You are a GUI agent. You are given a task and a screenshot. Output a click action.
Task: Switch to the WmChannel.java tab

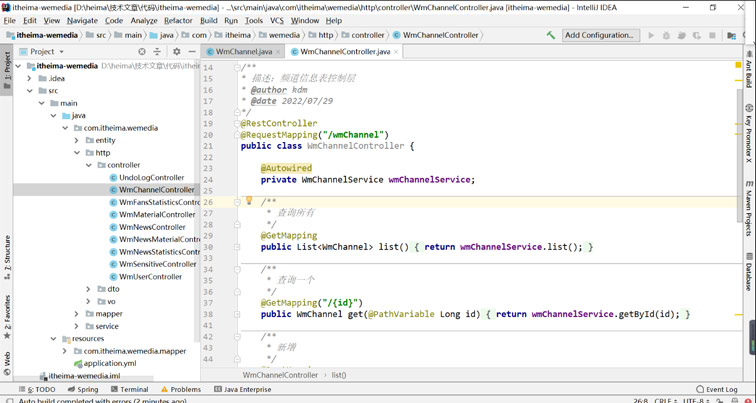244,52
